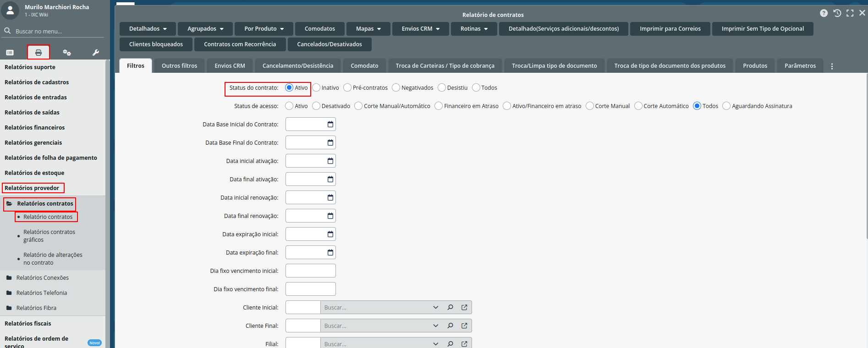Click Cancelados/Desativados button
Viewport: 868px width, 348px height.
[x=330, y=44]
